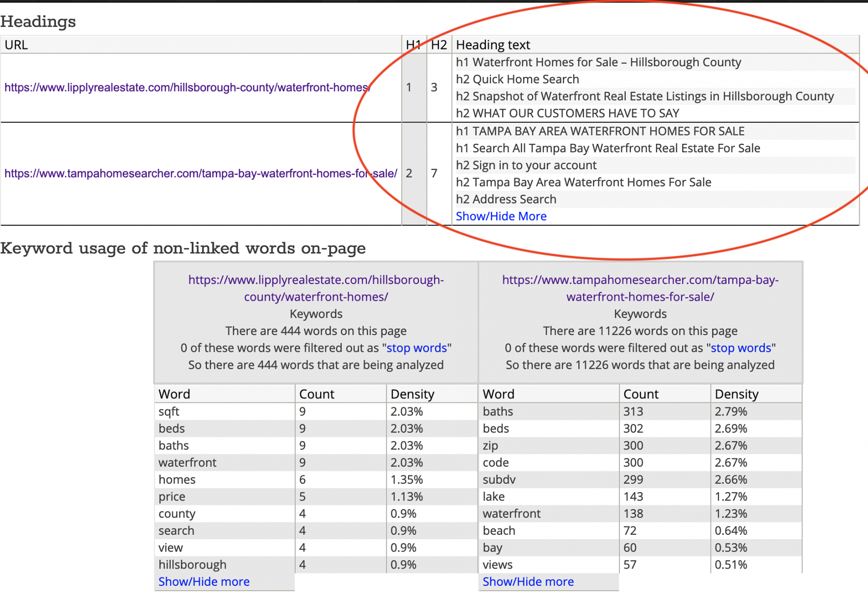Click the Word header in left keyword table
Image resolution: width=868 pixels, height=601 pixels.
[225, 394]
